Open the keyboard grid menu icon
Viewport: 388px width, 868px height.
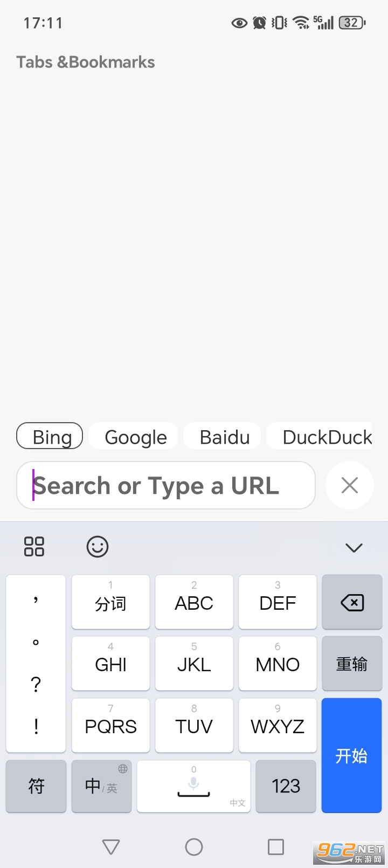[x=34, y=547]
